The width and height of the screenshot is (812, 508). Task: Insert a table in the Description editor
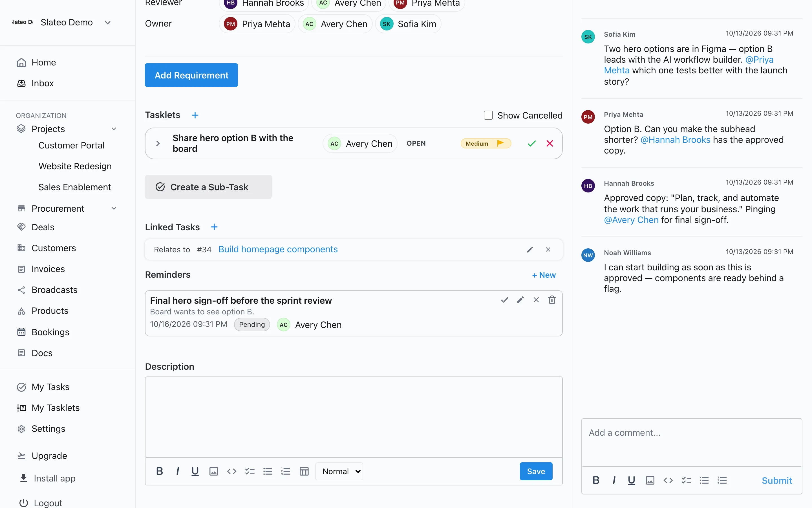304,471
